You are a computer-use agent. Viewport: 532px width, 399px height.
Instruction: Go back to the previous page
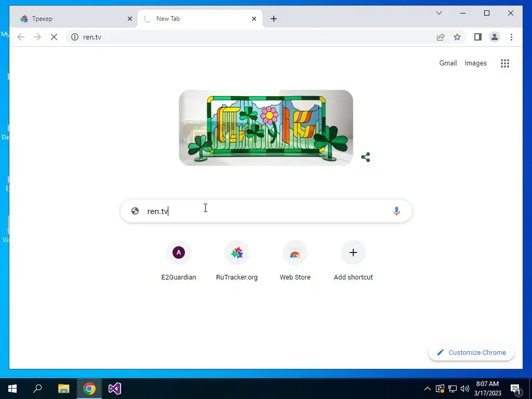point(21,37)
